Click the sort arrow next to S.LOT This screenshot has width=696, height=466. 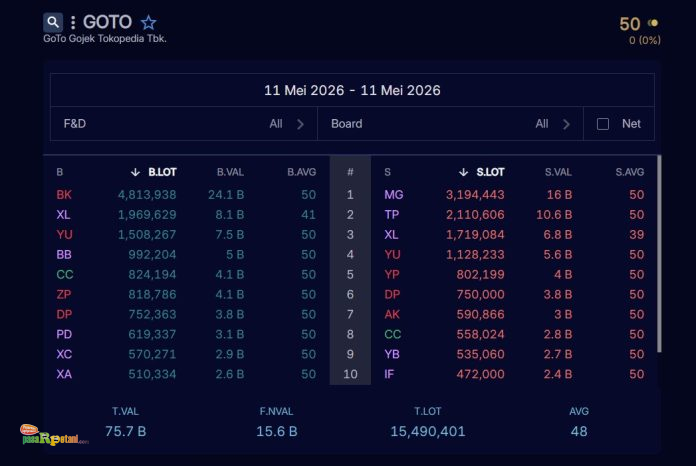coord(463,172)
